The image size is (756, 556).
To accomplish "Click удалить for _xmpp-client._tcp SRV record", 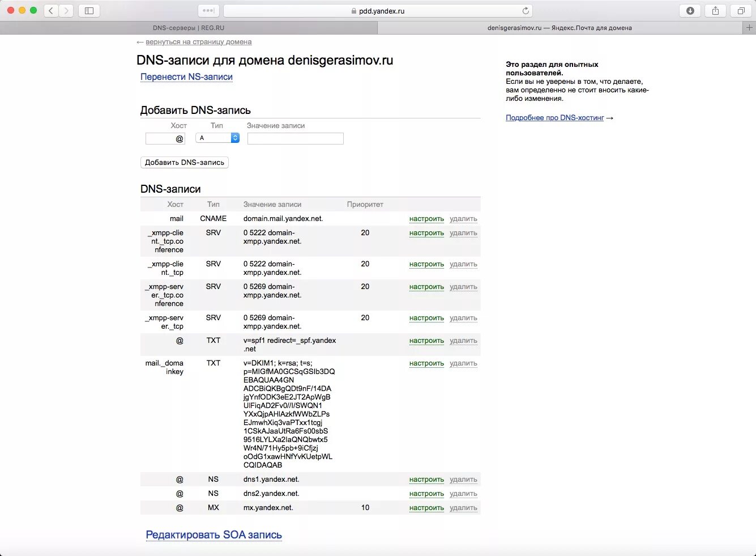I will tap(463, 264).
